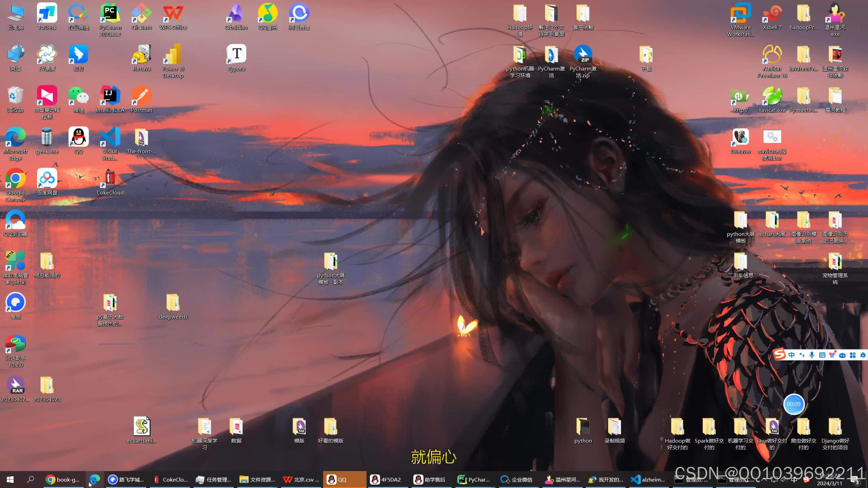The image size is (868, 488).
Task: Toggle Sogou input 中 language mode
Action: point(791,355)
